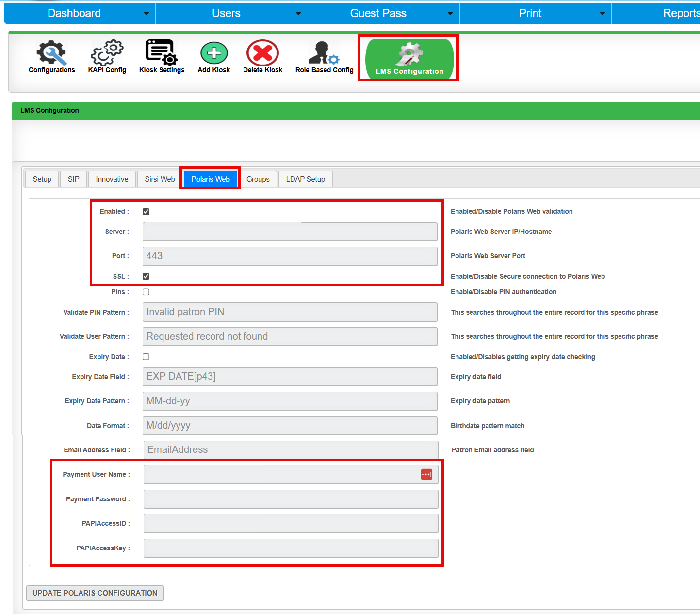This screenshot has width=700, height=614.
Task: Switch to the Sirsi Web tab
Action: [x=160, y=179]
